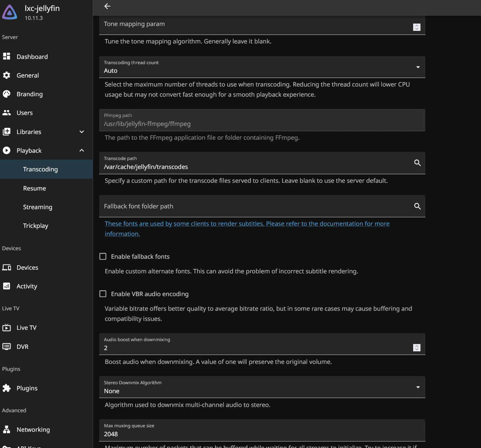Browse for Transcode path with search icon
The height and width of the screenshot is (448, 481).
coord(417,163)
